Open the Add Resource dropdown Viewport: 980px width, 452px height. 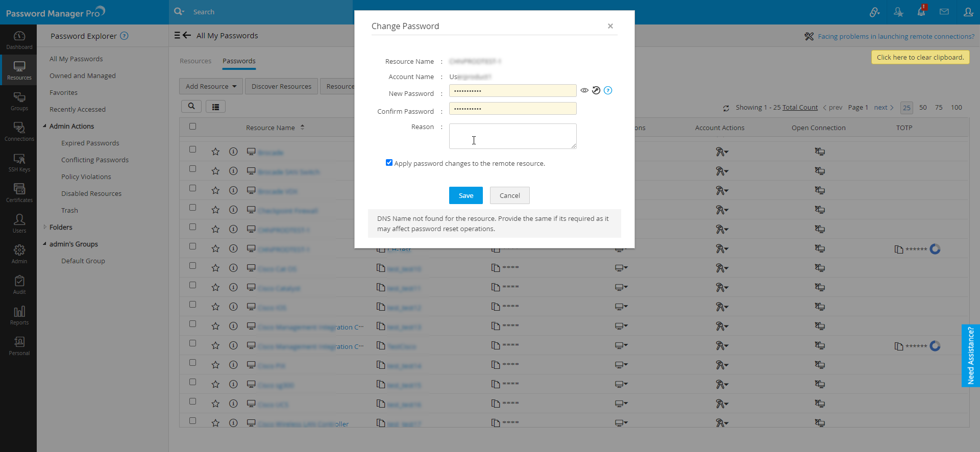(x=211, y=86)
